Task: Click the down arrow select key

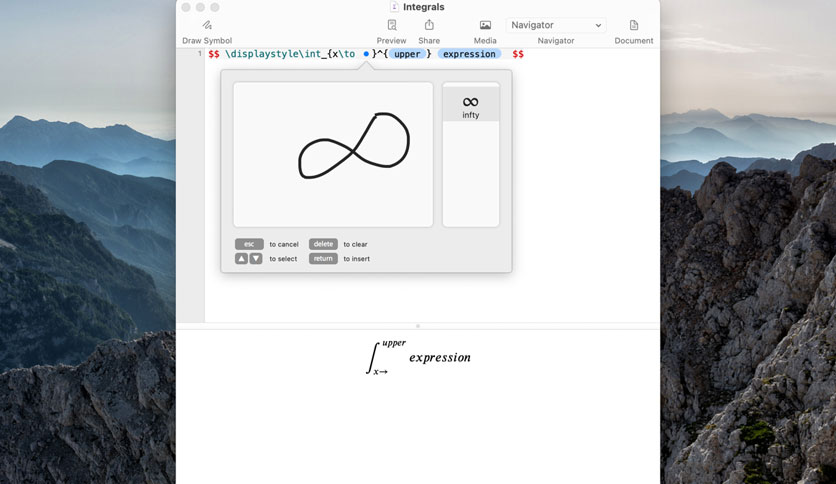Action: tap(256, 259)
